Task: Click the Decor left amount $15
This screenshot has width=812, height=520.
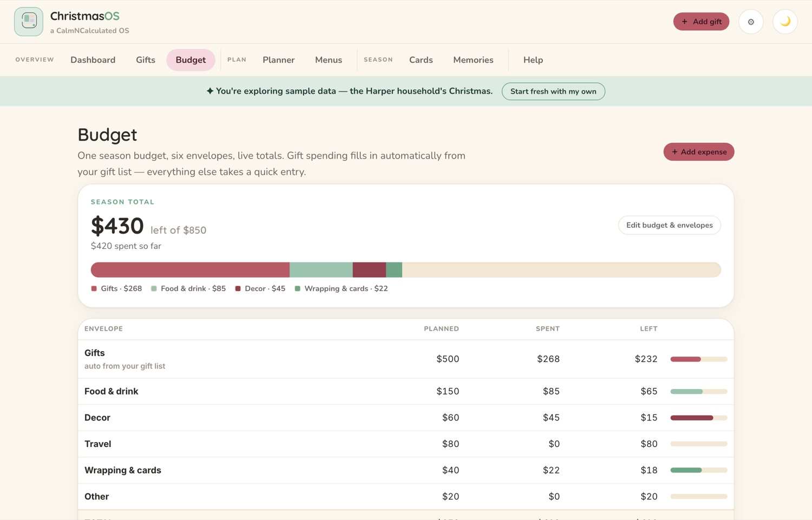Action: coord(649,418)
